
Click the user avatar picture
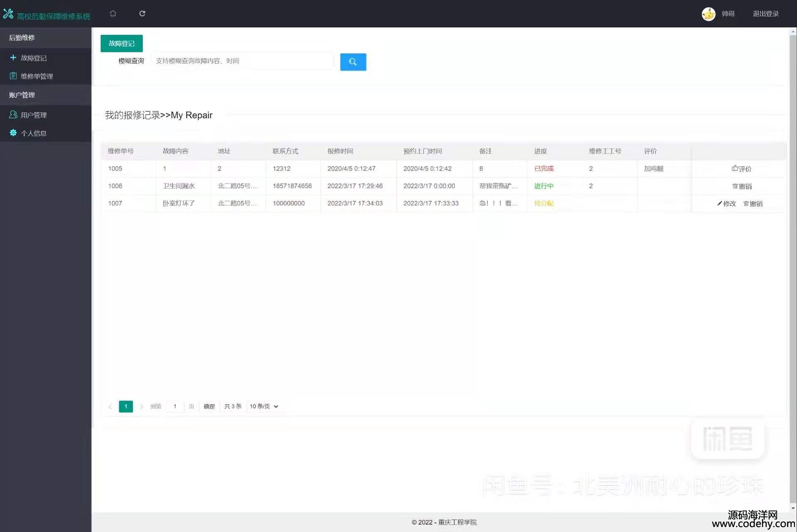tap(708, 14)
